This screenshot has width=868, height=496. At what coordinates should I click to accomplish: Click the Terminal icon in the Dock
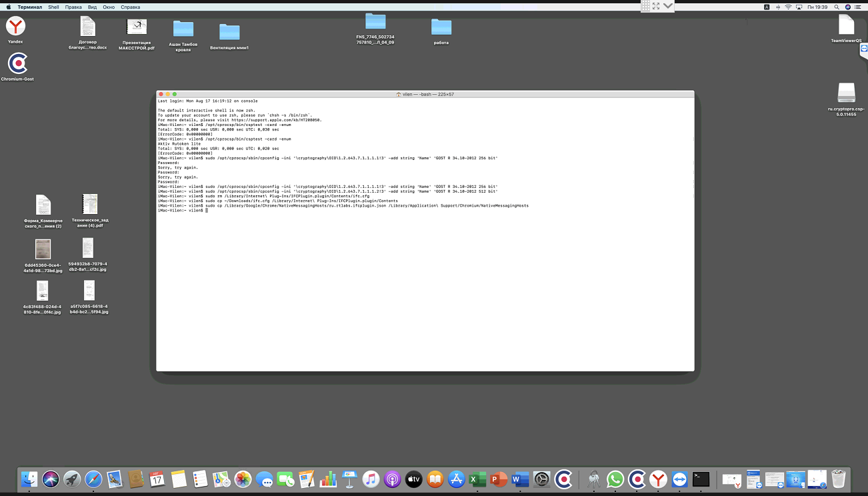coord(701,479)
